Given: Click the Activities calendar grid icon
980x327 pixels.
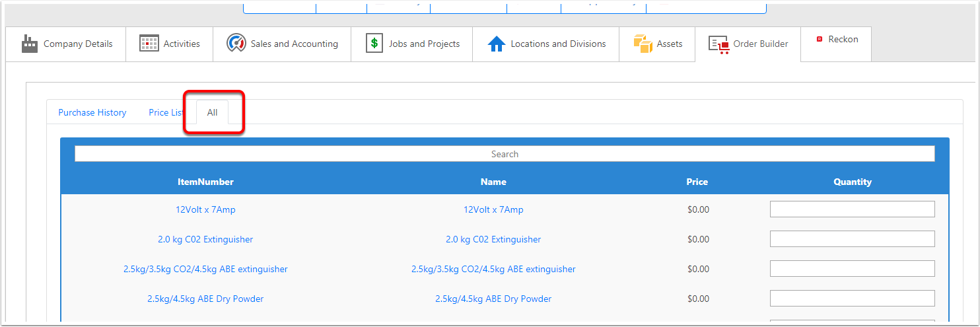Looking at the screenshot, I should pos(149,44).
